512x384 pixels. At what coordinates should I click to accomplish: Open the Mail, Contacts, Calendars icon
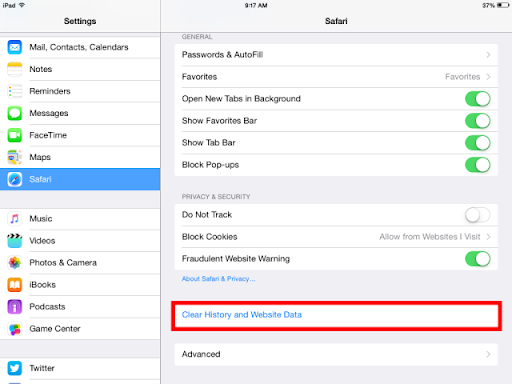15,47
